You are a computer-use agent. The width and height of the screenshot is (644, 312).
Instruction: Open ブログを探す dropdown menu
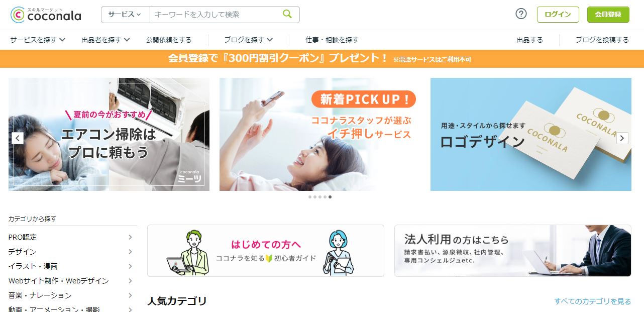(x=248, y=40)
